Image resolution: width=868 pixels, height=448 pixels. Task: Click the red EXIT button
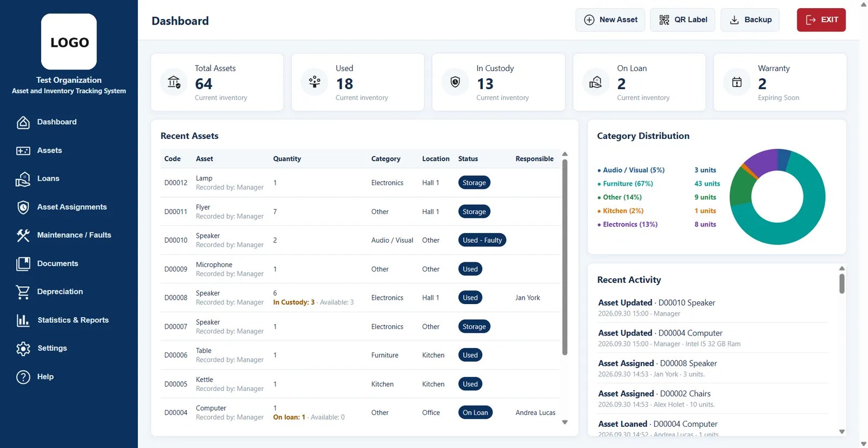(821, 20)
